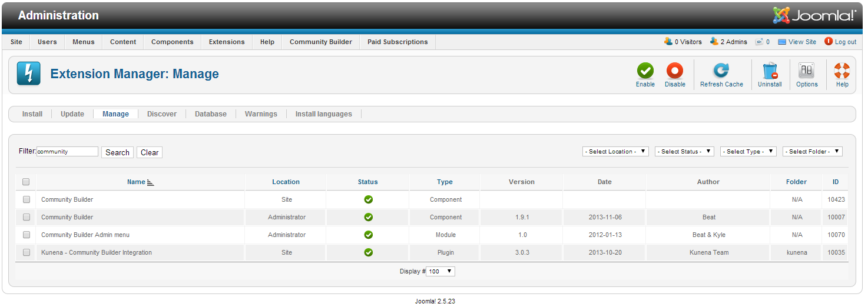Switch to the Install languages tab
Screen dimensions: 868x307
(324, 114)
